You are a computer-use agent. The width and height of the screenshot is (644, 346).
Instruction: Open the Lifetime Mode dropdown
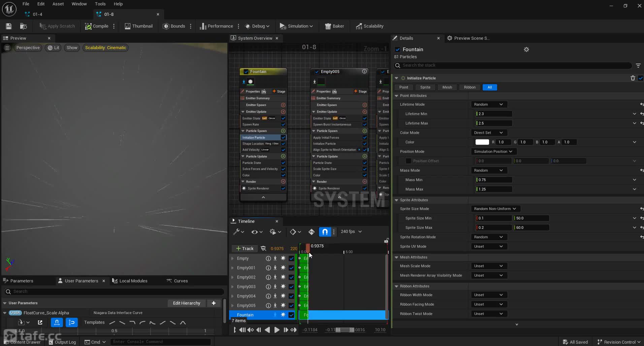pos(489,104)
